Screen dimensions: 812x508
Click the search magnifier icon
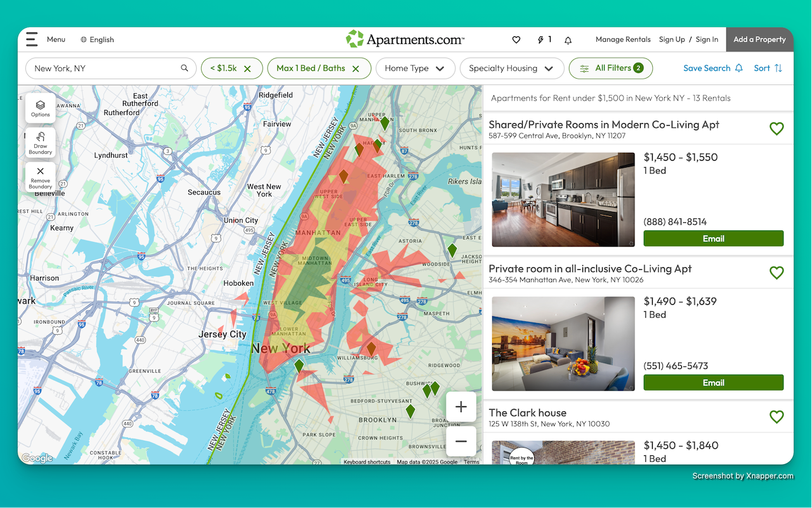click(185, 68)
